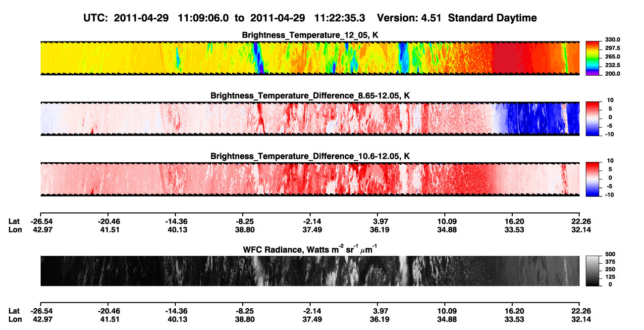This screenshot has height=330, width=644.
Task: Click longitude 41.51 on the bottom axis
Action: coord(110,319)
